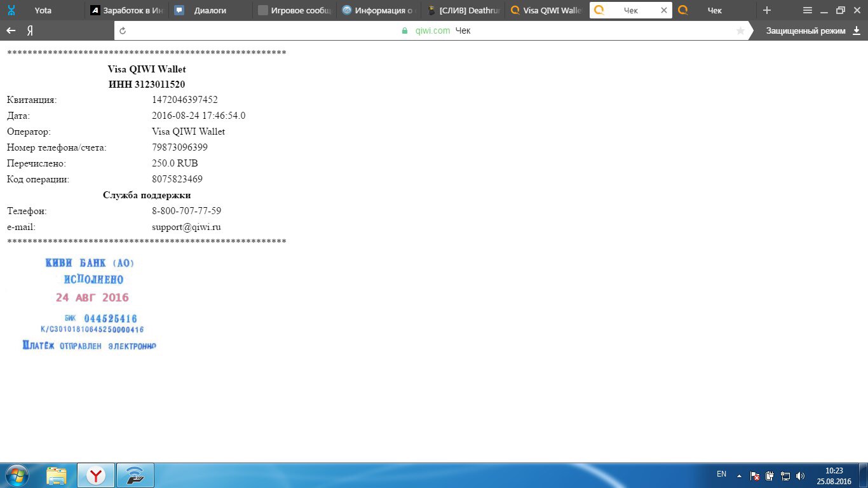The width and height of the screenshot is (868, 488).
Task: Open the Wi-Fi app on the taskbar
Action: [135, 475]
